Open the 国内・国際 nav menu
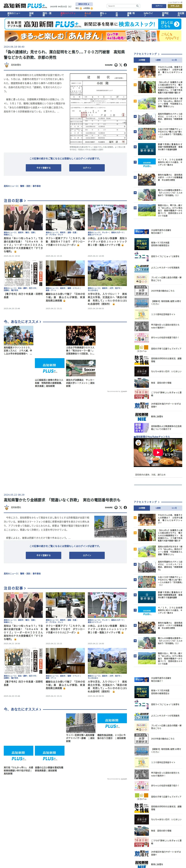 pyautogui.click(x=47, y=14)
